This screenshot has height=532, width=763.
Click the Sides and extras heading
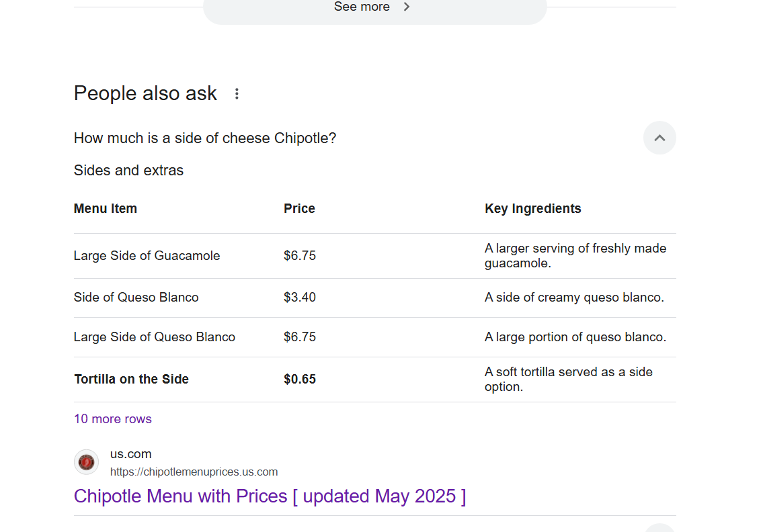click(128, 170)
